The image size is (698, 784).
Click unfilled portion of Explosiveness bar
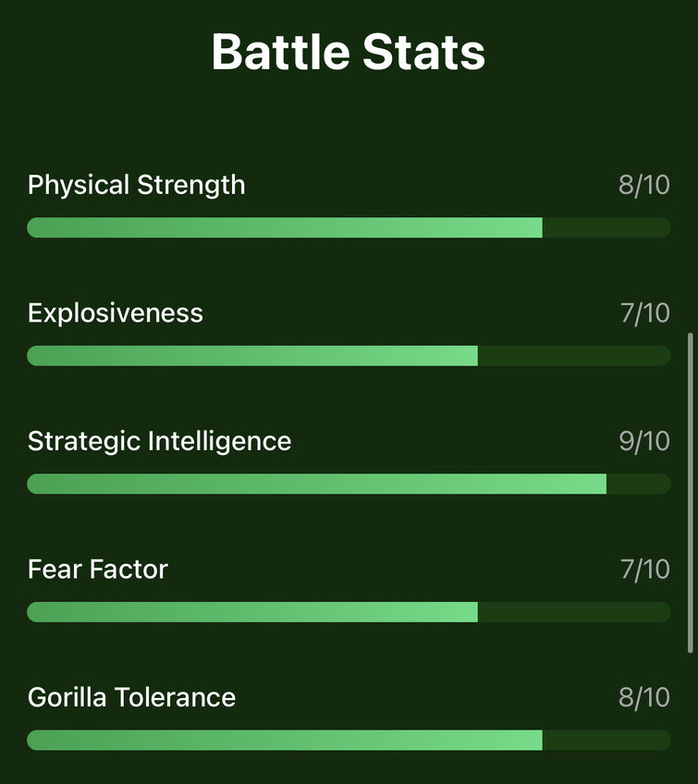574,356
